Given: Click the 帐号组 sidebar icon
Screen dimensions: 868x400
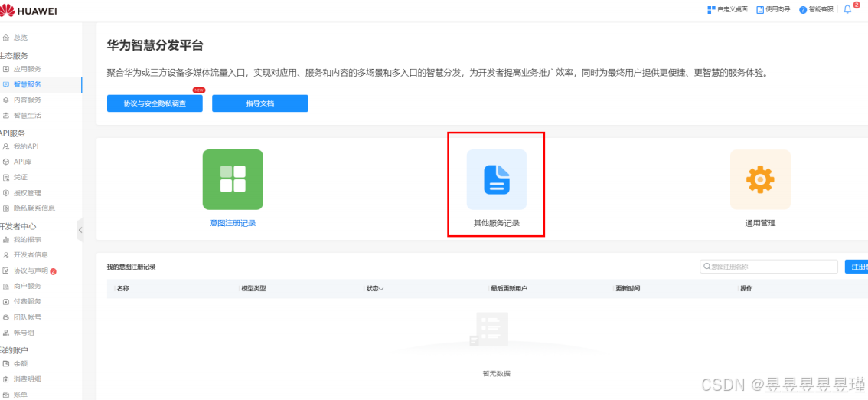Looking at the screenshot, I should tap(6, 333).
